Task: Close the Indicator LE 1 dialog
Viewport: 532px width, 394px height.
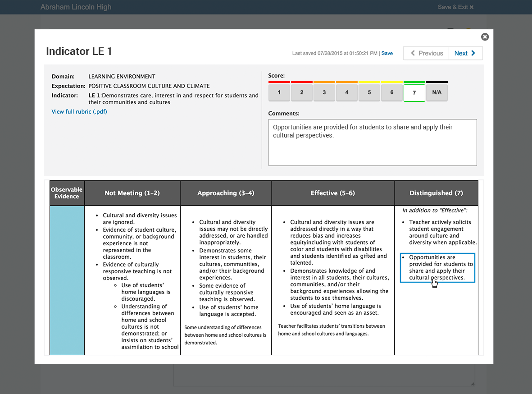Action: (485, 37)
